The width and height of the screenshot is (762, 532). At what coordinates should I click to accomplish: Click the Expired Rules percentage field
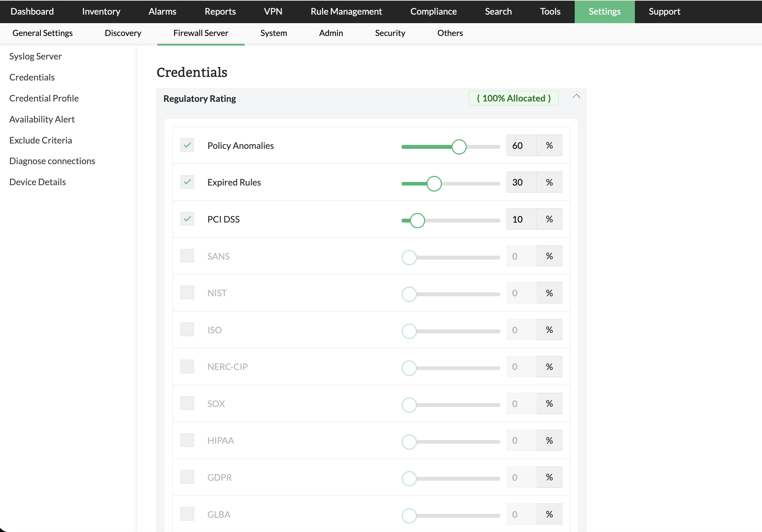pos(522,182)
